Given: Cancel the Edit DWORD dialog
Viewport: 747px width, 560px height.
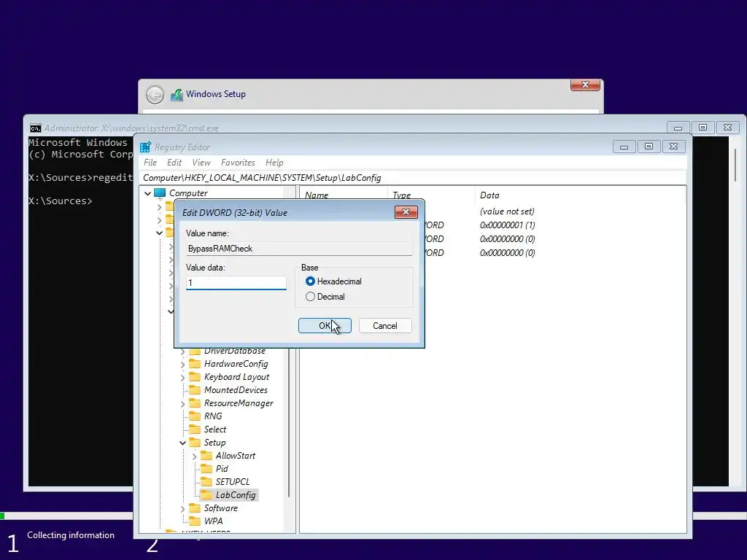Looking at the screenshot, I should click(x=385, y=326).
